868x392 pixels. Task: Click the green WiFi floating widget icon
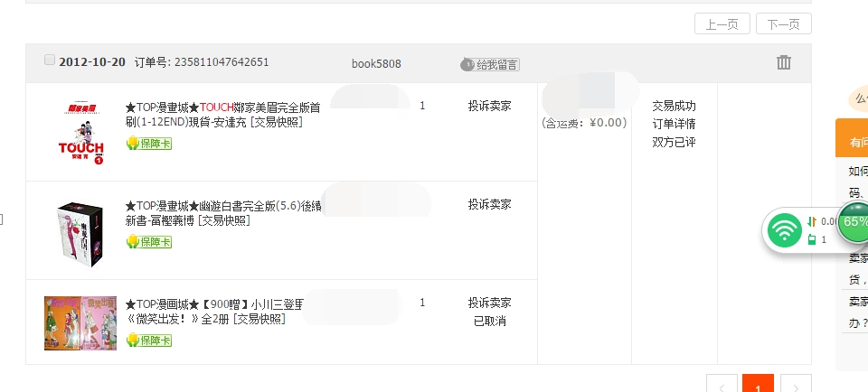click(x=785, y=229)
